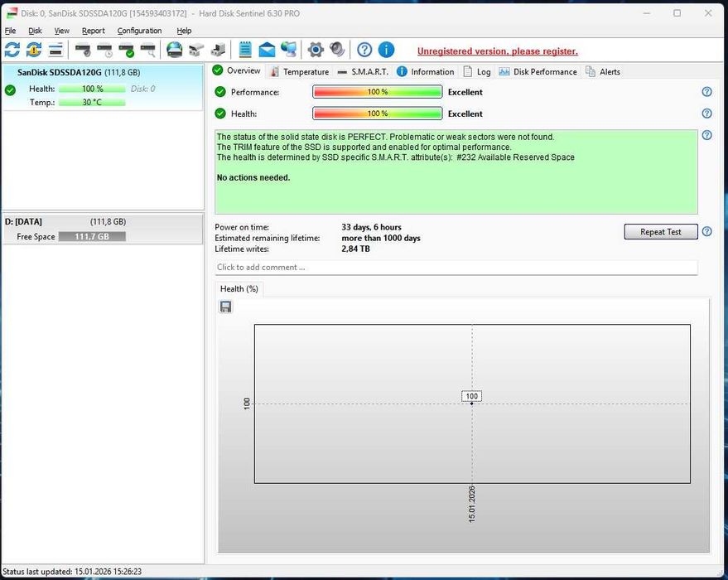Viewport: 728px width, 580px height.
Task: Click the 'more than 1000 days' value
Action: pos(381,238)
